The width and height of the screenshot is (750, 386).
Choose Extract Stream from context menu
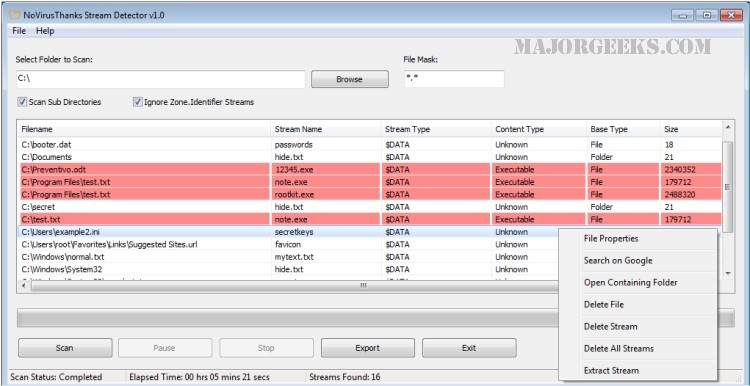pos(611,371)
